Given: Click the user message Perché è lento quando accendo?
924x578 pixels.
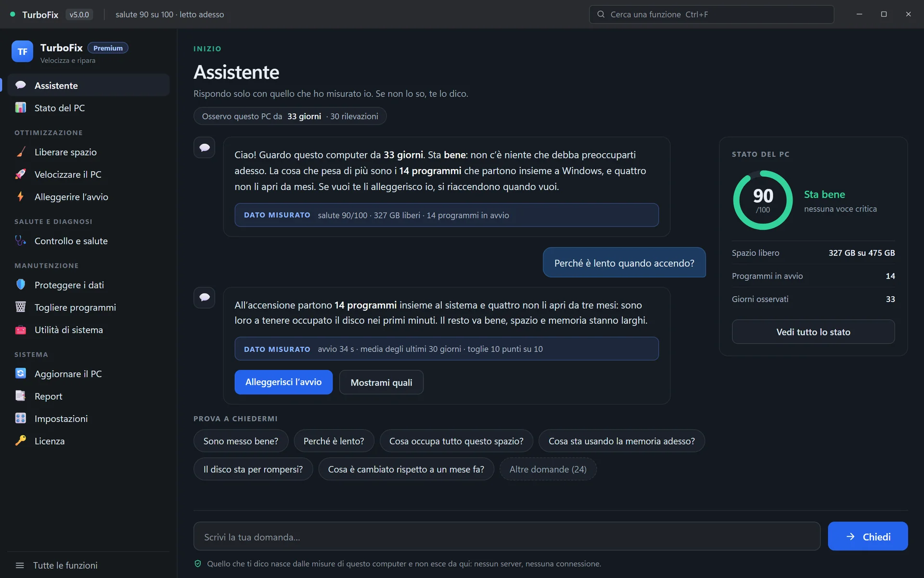Looking at the screenshot, I should point(624,263).
